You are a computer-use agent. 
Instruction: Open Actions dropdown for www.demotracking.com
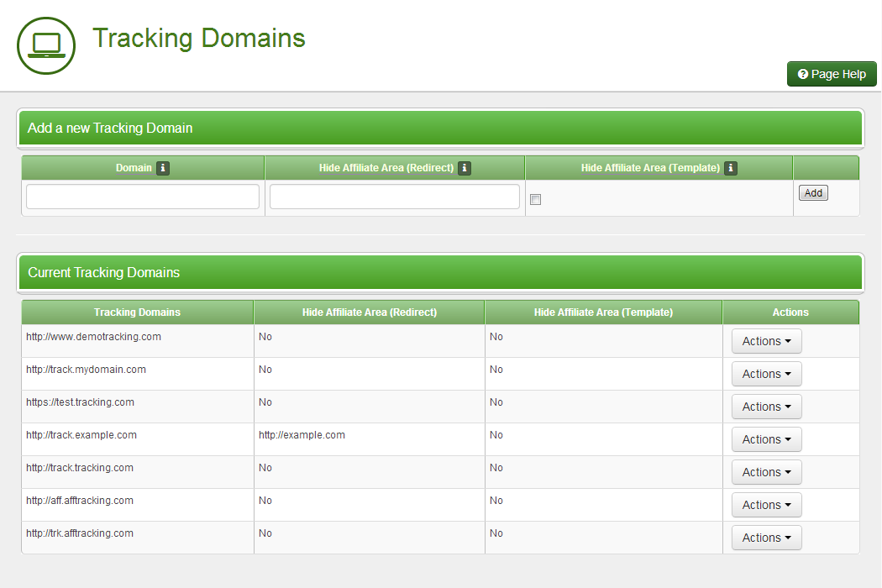[x=766, y=341]
